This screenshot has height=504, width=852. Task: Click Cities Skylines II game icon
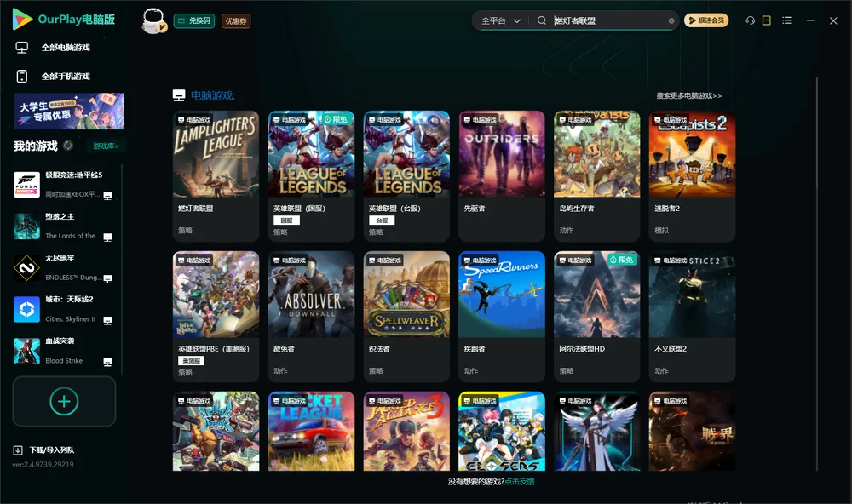26,310
